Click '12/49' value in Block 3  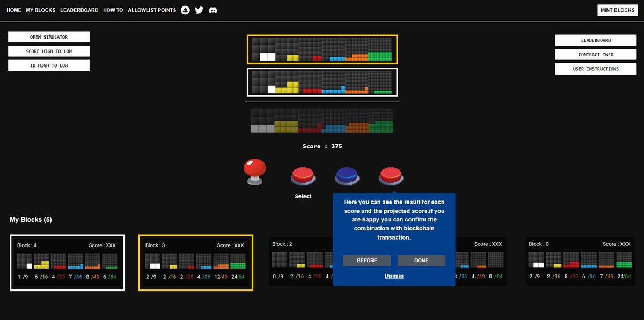click(x=221, y=277)
